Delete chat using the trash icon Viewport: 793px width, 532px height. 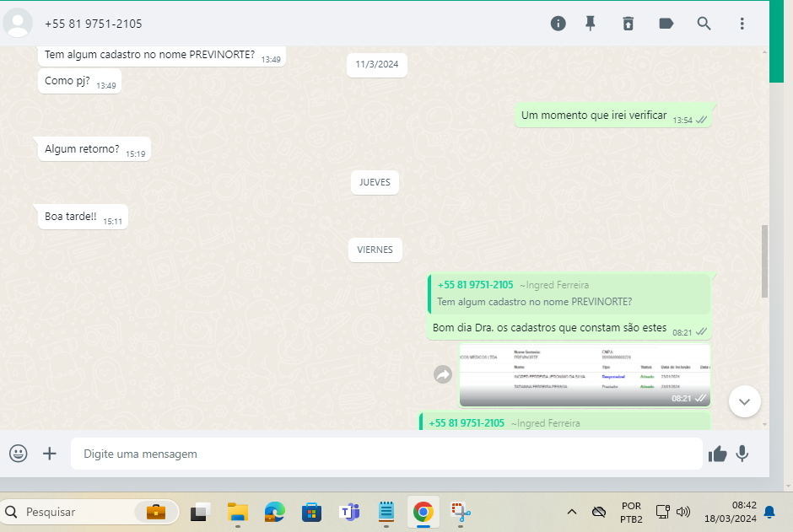click(x=628, y=24)
